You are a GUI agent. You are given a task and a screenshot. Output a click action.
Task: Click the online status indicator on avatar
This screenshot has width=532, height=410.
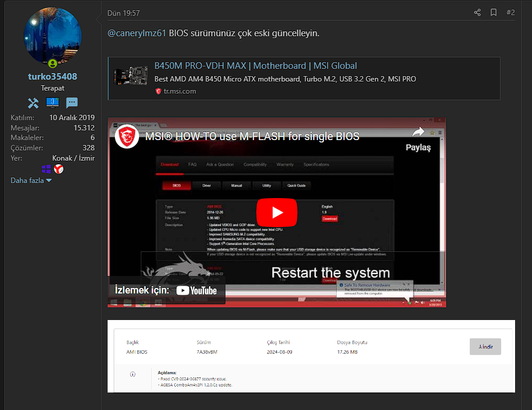(53, 63)
